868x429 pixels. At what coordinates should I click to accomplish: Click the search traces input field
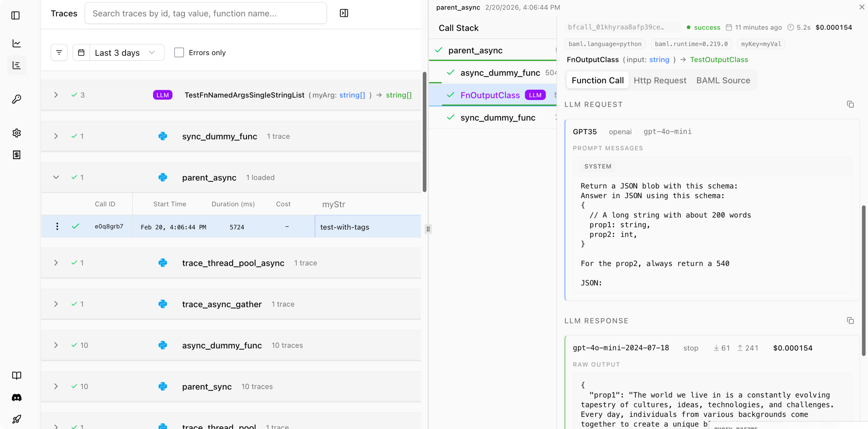coord(205,13)
